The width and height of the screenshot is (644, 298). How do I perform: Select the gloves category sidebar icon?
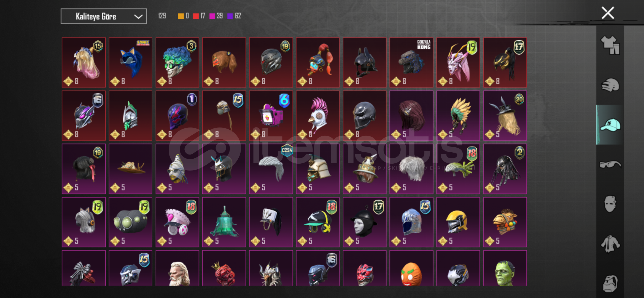(610, 85)
